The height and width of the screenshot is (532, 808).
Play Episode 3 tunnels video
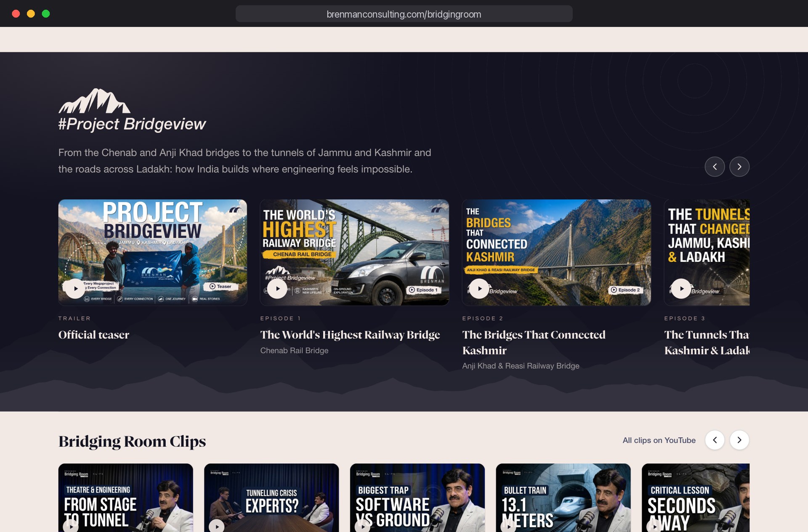pos(681,289)
